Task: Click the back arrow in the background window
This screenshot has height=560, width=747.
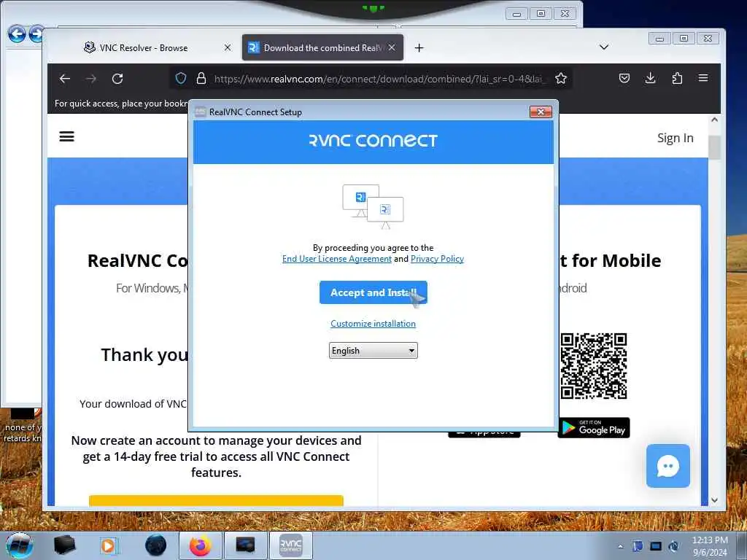Action: coord(17,34)
